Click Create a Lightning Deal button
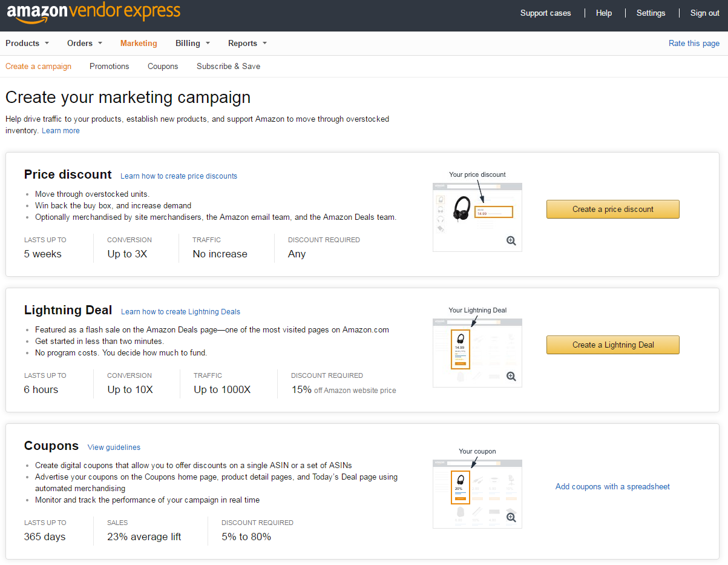The width and height of the screenshot is (728, 565). [x=613, y=345]
